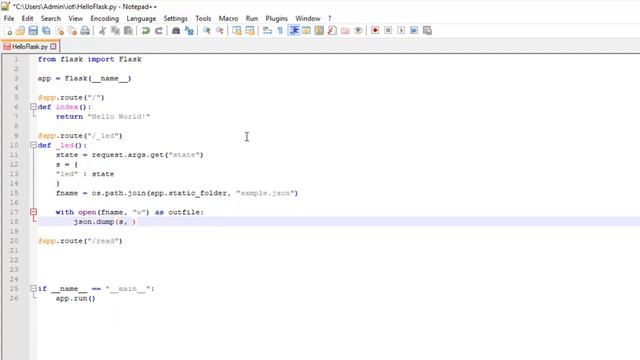Run the macro multiple times

(414, 31)
